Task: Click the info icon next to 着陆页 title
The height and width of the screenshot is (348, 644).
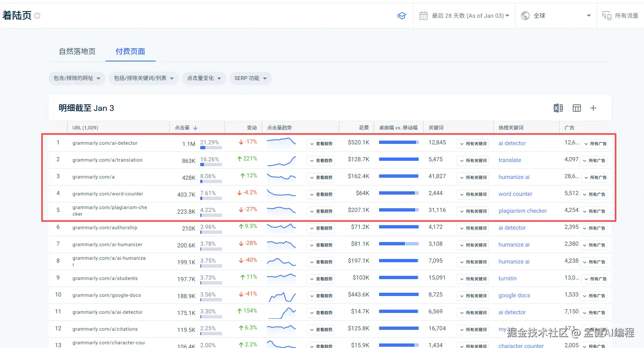Action: [37, 16]
